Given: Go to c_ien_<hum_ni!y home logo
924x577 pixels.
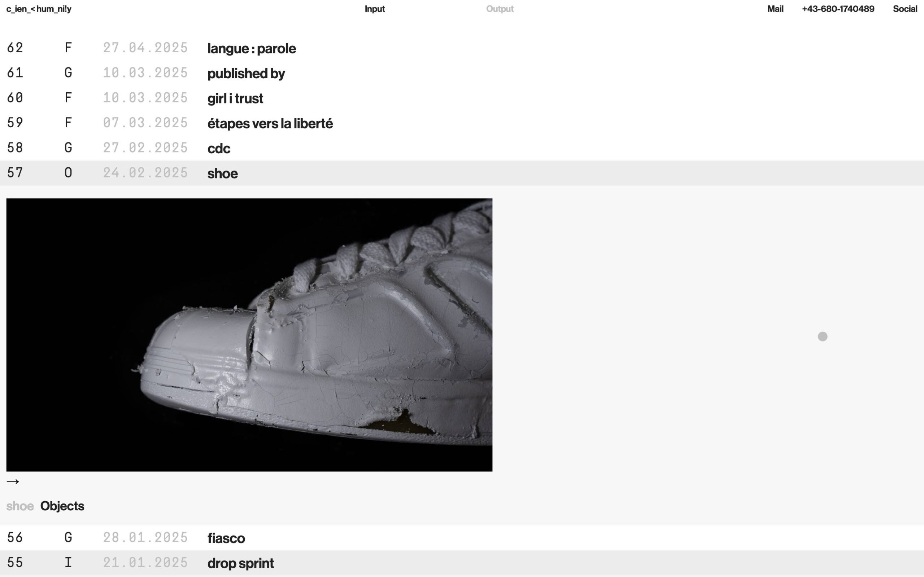Looking at the screenshot, I should (39, 9).
